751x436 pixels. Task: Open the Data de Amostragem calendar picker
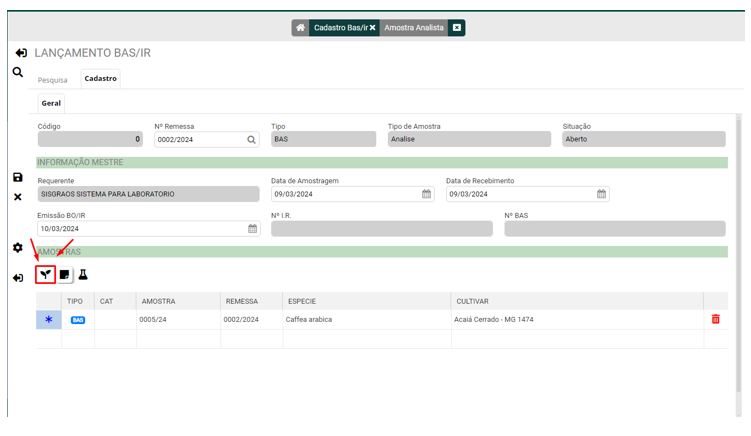coord(426,194)
